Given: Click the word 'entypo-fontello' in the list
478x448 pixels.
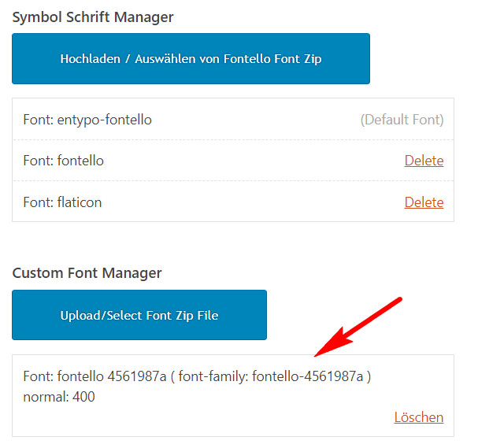Looking at the screenshot, I should tap(104, 120).
